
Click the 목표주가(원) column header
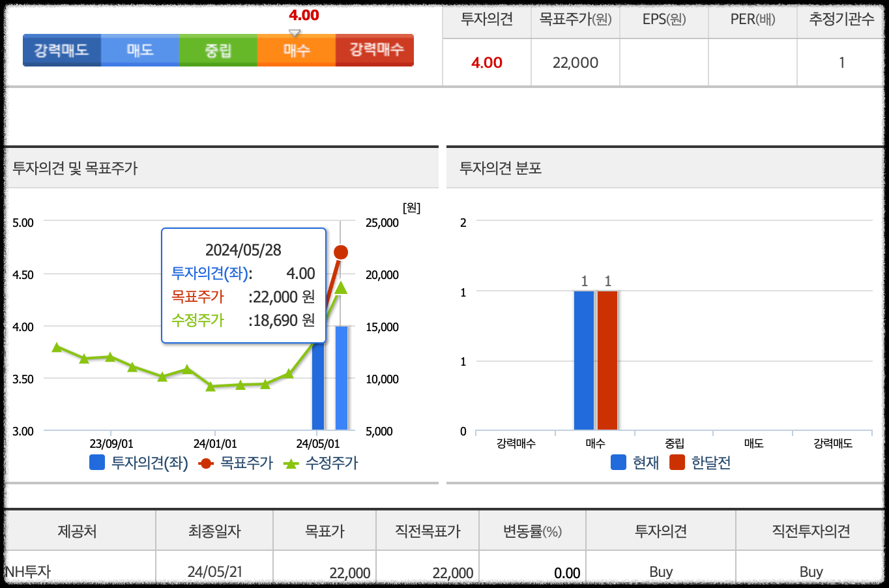(576, 20)
